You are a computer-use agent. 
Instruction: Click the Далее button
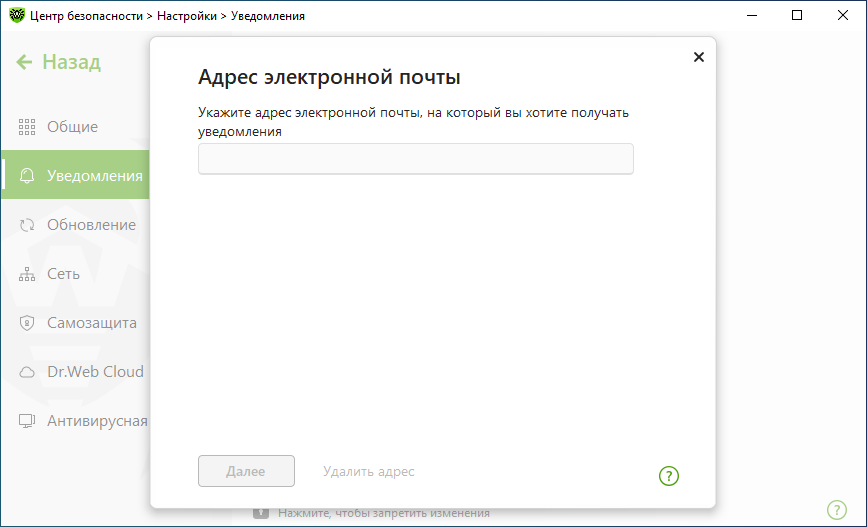click(x=246, y=471)
